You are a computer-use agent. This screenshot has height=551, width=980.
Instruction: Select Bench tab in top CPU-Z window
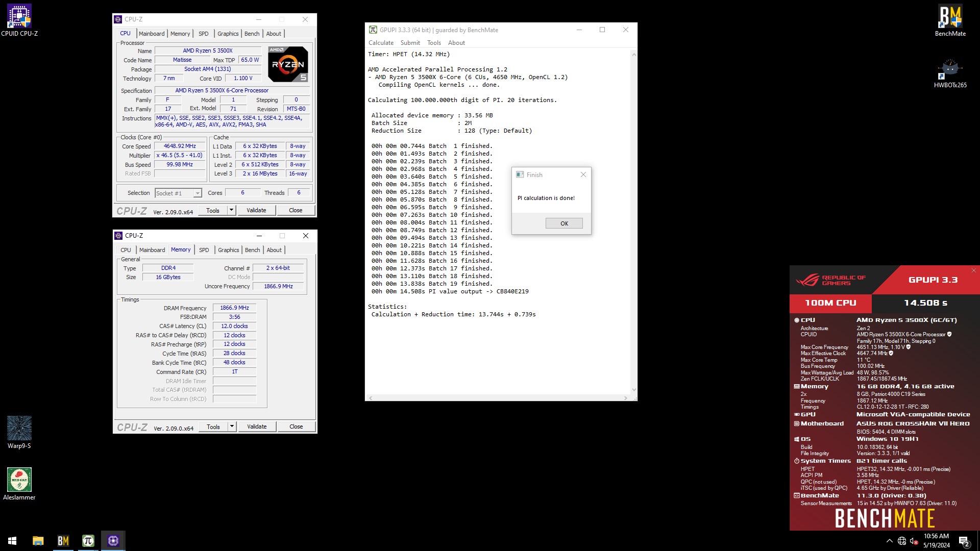(x=252, y=34)
